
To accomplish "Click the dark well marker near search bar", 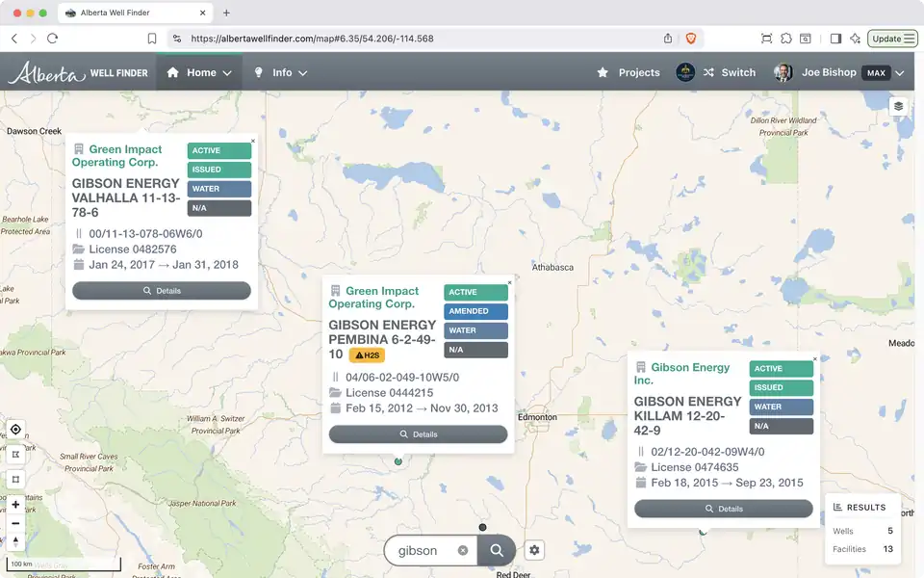I will (482, 527).
